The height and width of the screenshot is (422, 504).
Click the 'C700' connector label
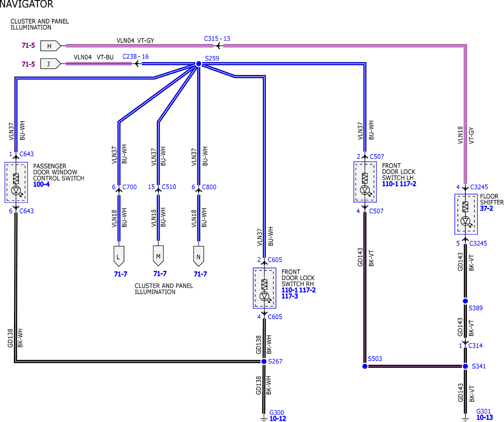(x=129, y=187)
